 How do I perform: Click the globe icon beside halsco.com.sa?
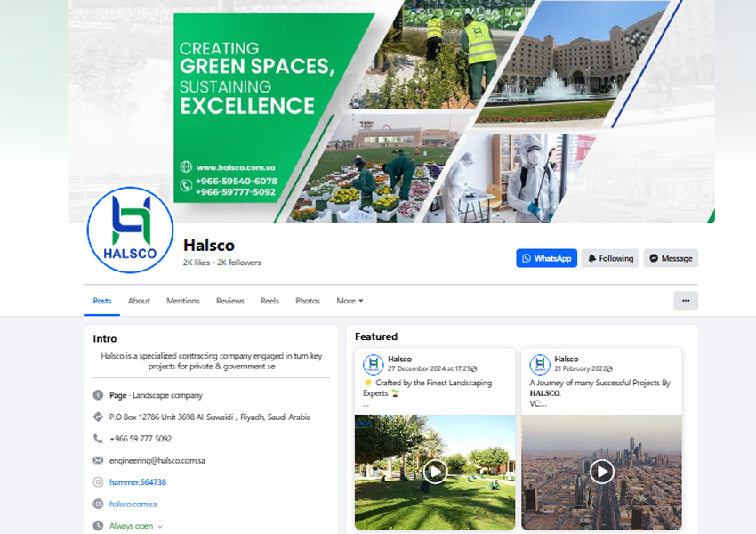[x=98, y=504]
